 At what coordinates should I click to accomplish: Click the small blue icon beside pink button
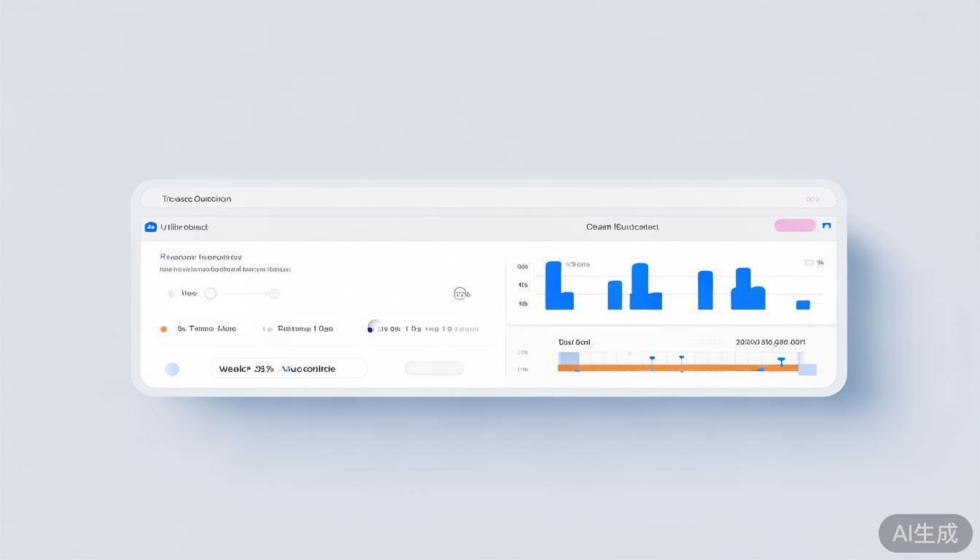(826, 226)
